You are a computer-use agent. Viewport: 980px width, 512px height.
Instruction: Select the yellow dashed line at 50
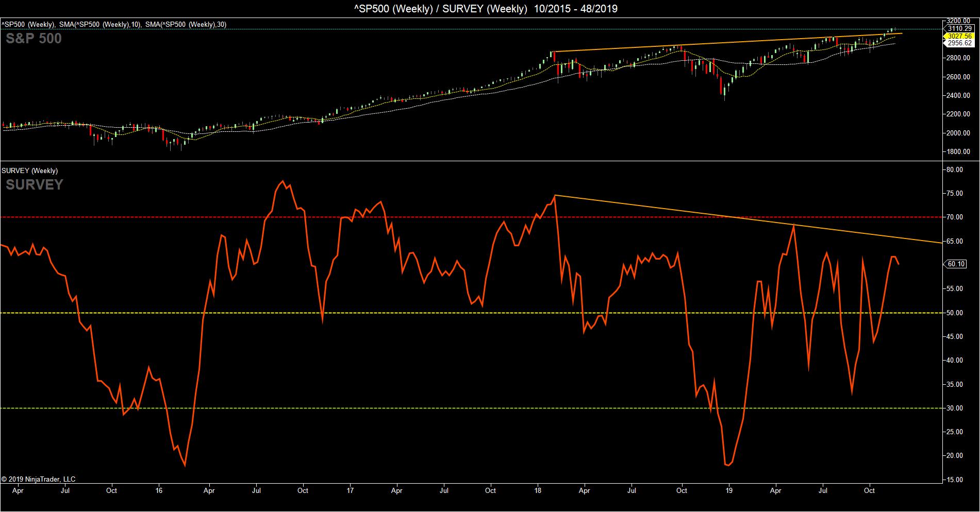(x=471, y=313)
